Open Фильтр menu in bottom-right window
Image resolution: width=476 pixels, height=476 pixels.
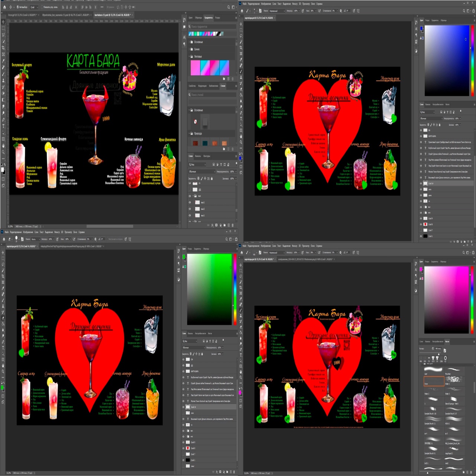(295, 246)
